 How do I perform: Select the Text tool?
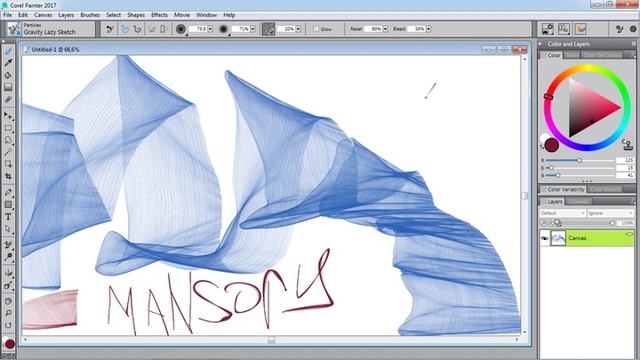(8, 217)
